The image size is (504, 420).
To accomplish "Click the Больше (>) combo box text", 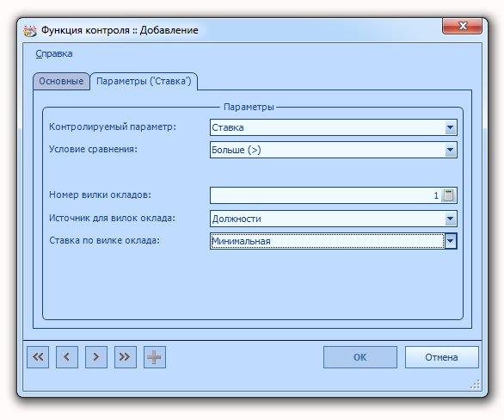I will [x=237, y=150].
